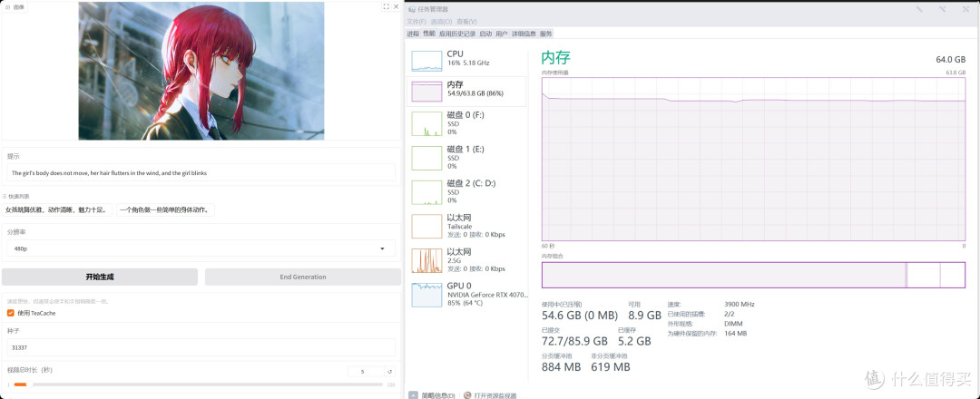Remove the uploaded image with the X icon
This screenshot has width=980, height=399.
[396, 7]
